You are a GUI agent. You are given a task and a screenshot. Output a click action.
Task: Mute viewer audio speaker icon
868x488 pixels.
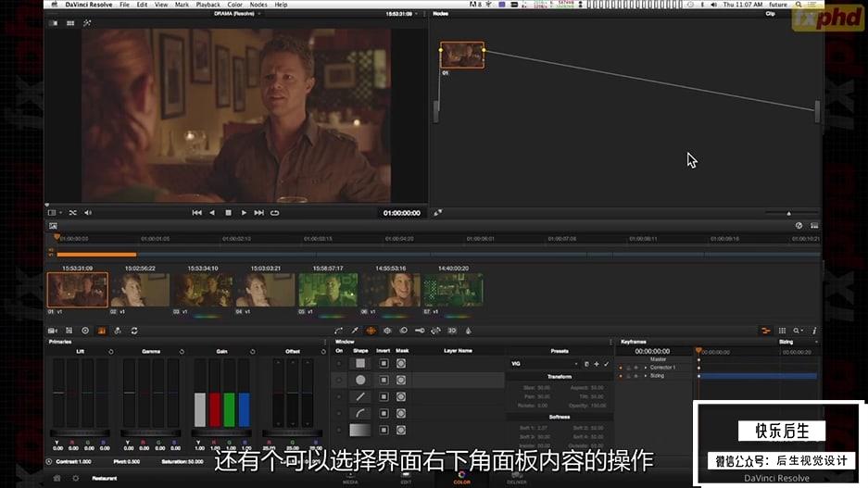coord(88,212)
